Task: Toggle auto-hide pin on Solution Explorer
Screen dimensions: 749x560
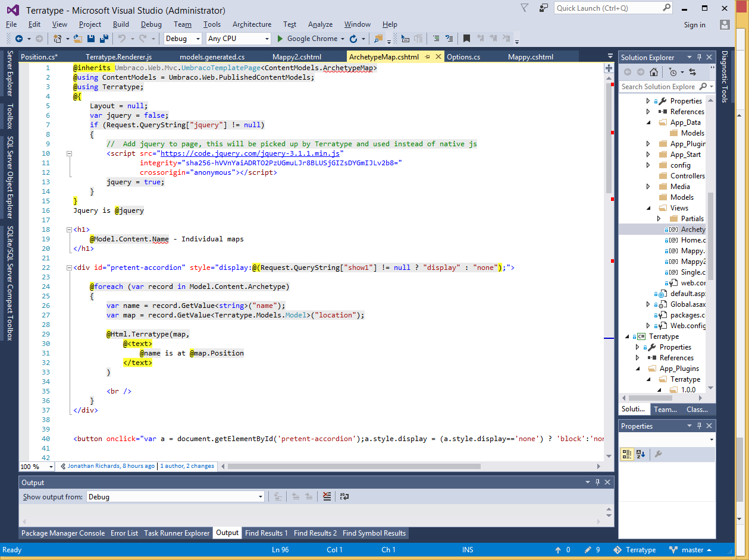Action: pos(700,57)
